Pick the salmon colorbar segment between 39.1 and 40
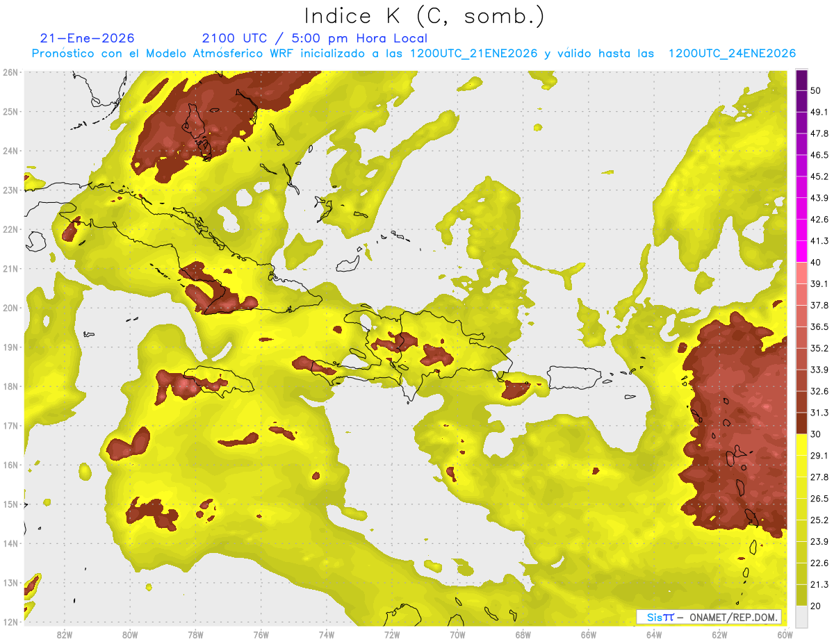Screen dimensions: 834x644 [x=801, y=272]
